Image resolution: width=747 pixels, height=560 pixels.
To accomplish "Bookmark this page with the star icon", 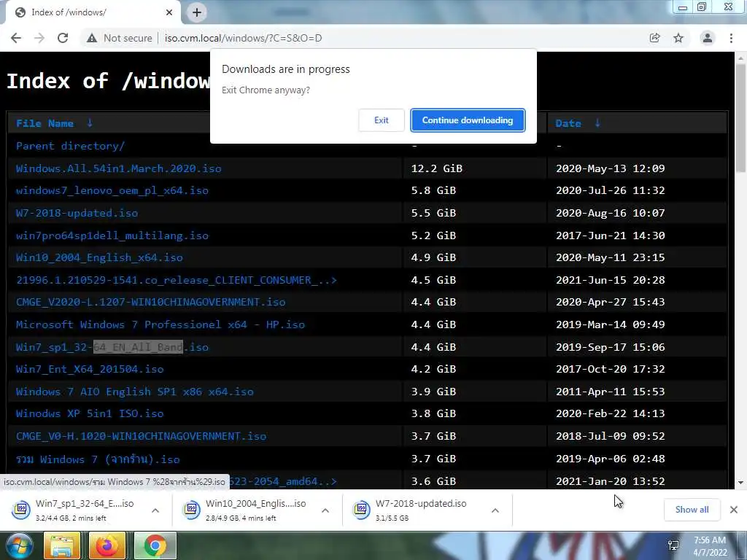I will pos(678,38).
